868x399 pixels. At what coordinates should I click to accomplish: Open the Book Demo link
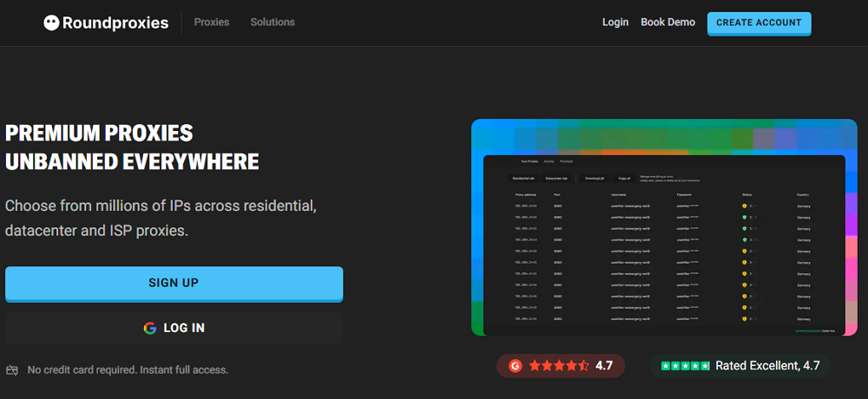(667, 23)
